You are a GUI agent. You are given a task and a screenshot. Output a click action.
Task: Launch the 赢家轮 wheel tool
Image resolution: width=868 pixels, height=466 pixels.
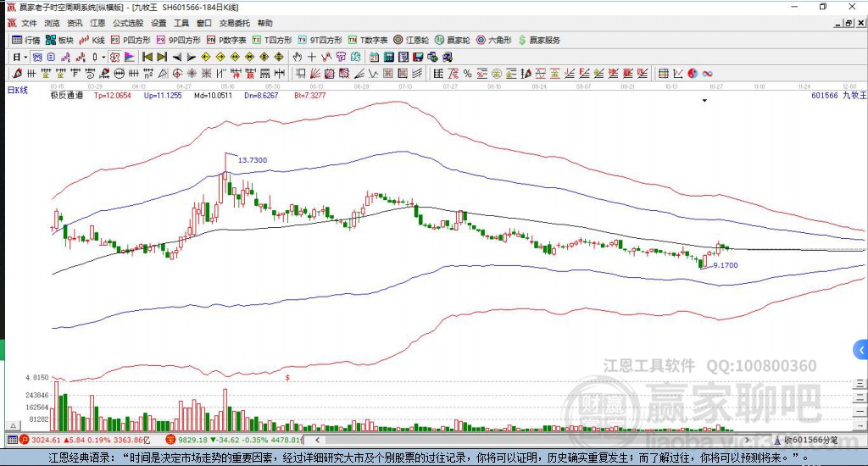click(453, 40)
